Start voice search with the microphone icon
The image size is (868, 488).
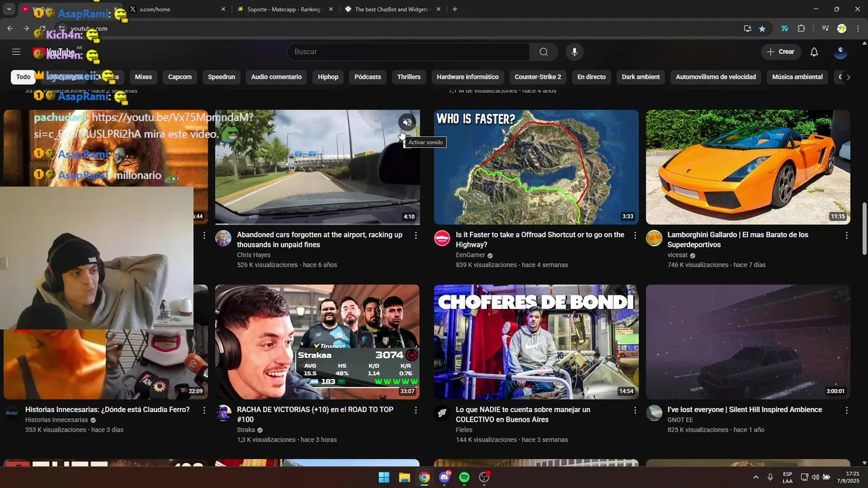(574, 52)
